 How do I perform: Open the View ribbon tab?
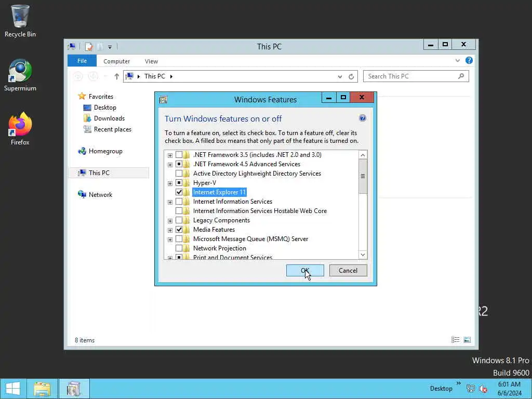point(151,61)
